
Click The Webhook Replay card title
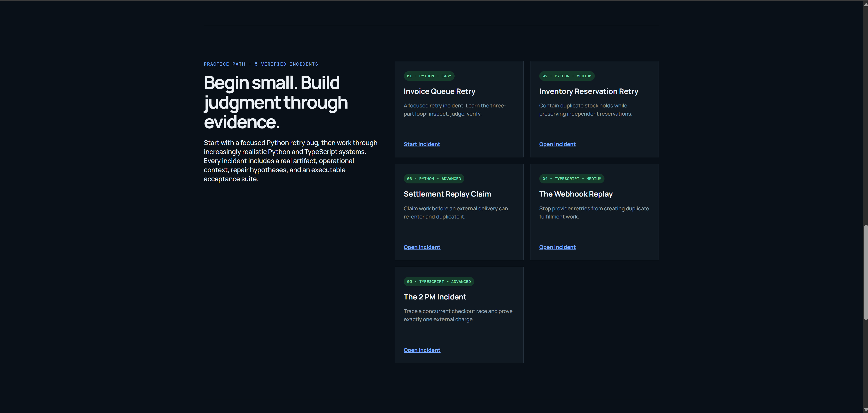(576, 194)
